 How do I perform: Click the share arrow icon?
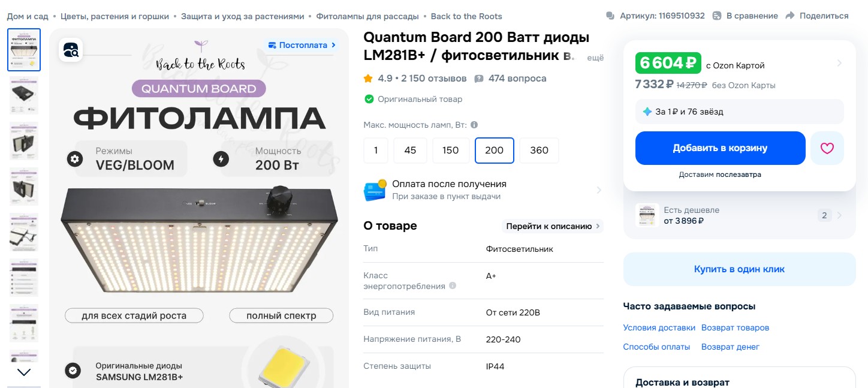point(790,16)
